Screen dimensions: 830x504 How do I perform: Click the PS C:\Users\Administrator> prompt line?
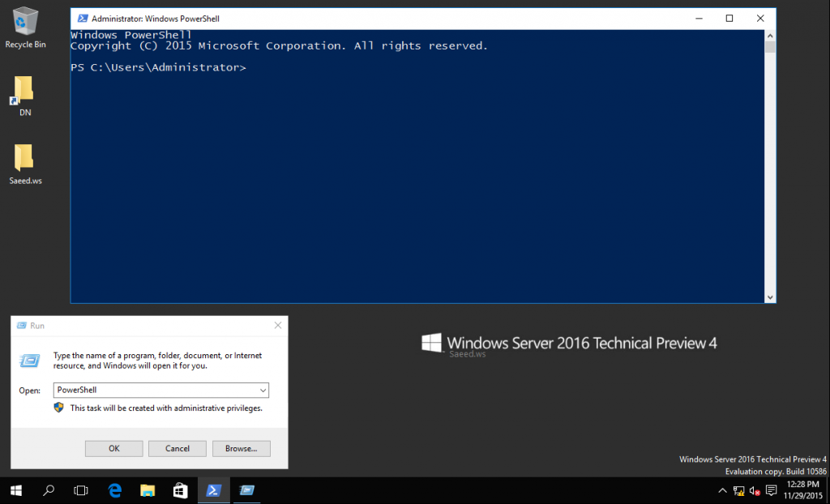click(158, 68)
